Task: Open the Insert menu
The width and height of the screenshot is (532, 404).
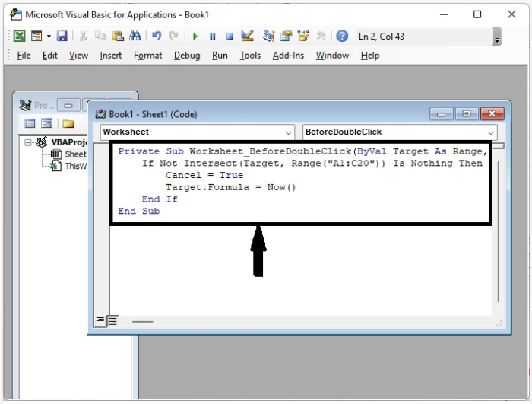Action: [x=111, y=56]
